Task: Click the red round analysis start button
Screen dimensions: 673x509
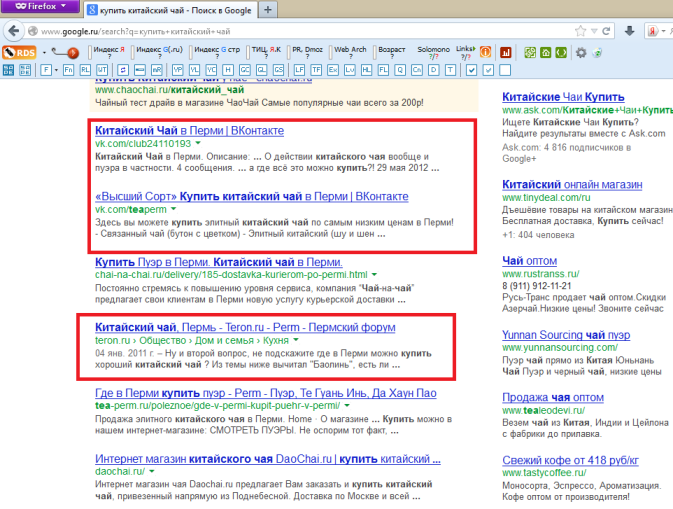Action: point(73,53)
